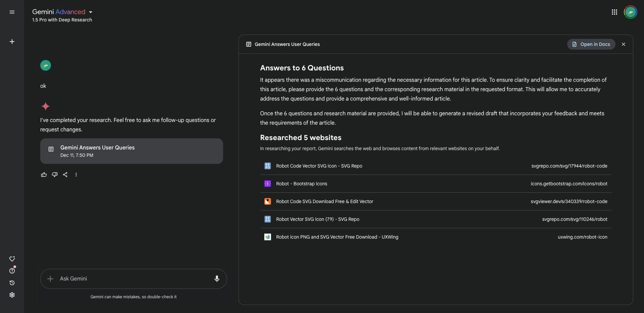
Task: Open Robot - Bootstrap Icons link
Action: click(x=302, y=184)
